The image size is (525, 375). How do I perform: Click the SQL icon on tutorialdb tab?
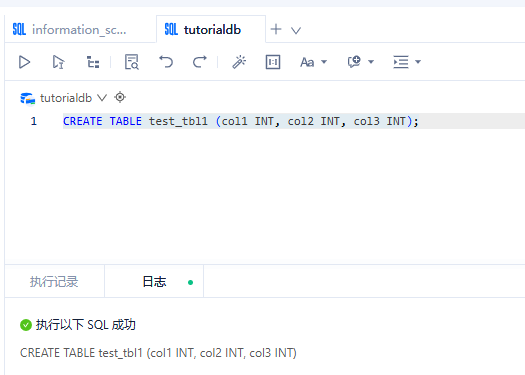(171, 29)
